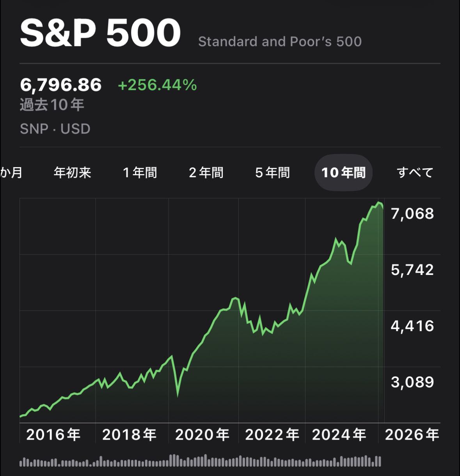Click the S&P 500 title

coord(100,33)
